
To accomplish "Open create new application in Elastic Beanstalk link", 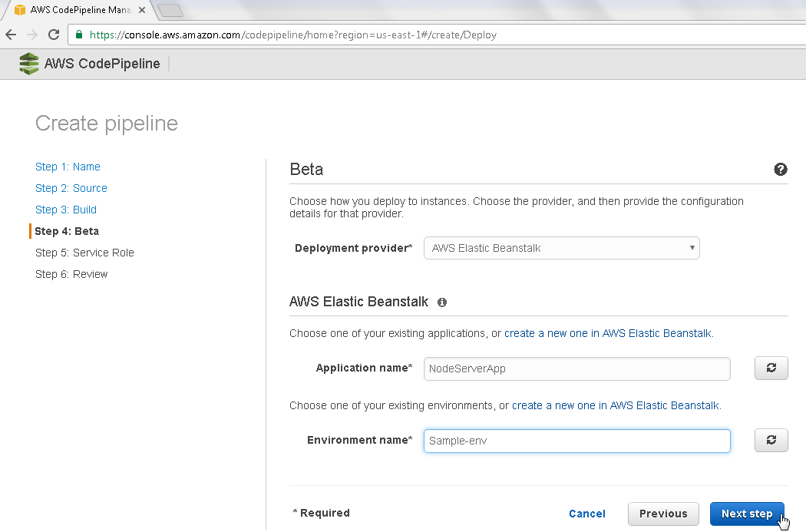I will [609, 334].
